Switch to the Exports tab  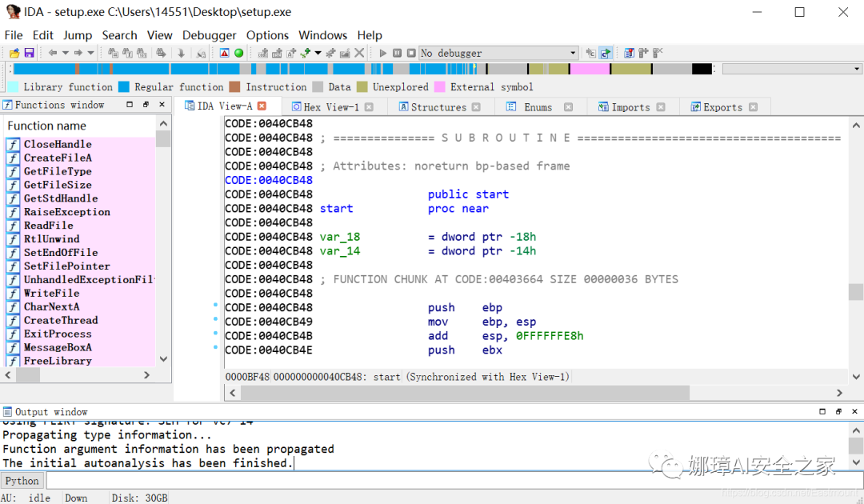click(x=723, y=107)
